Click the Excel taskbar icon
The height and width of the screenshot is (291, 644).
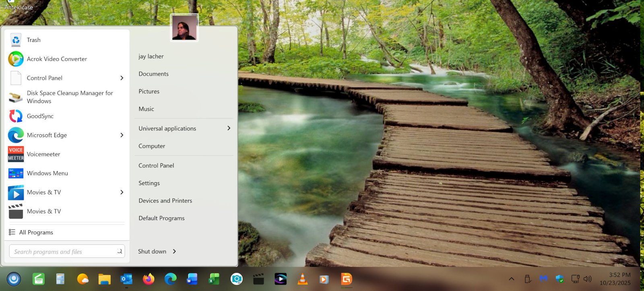(x=214, y=279)
